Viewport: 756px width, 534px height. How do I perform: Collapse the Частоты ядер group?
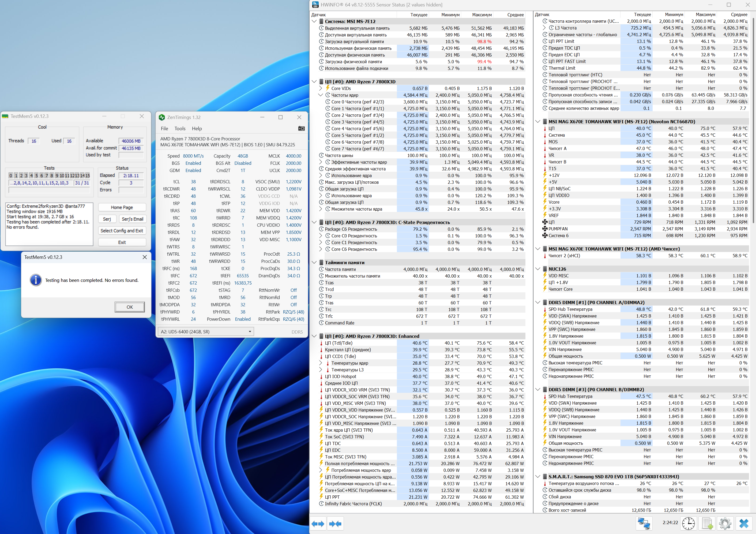[x=320, y=95]
